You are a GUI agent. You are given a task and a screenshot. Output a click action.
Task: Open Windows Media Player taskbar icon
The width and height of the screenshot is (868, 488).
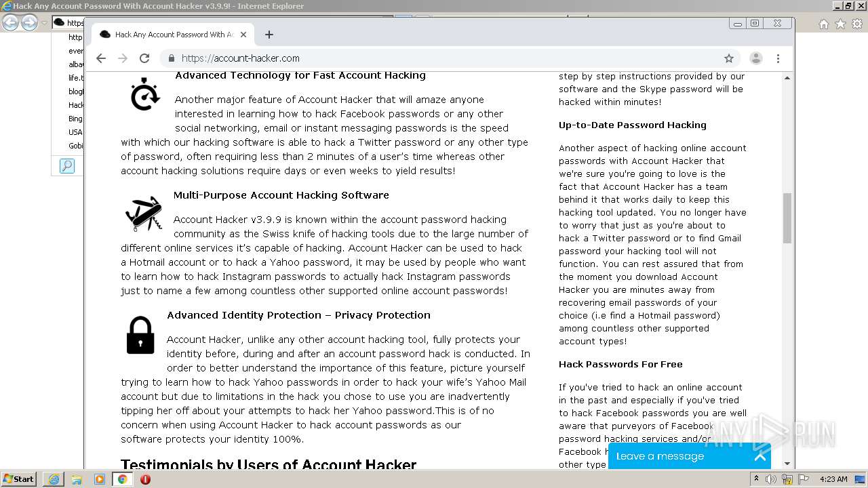click(x=100, y=479)
